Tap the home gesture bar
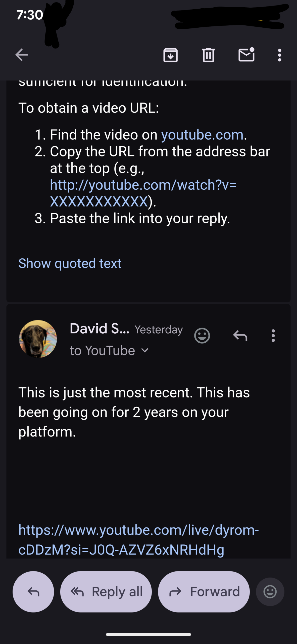This screenshot has width=297, height=644. coord(148,634)
